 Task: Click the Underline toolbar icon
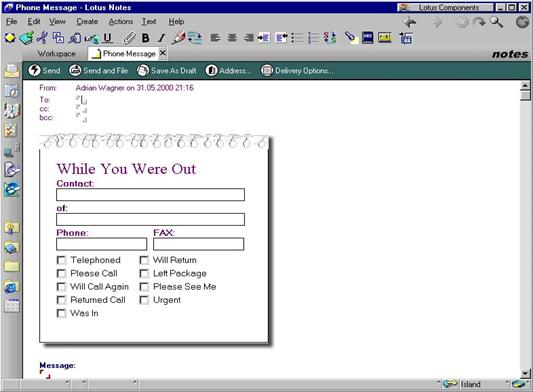click(107, 38)
